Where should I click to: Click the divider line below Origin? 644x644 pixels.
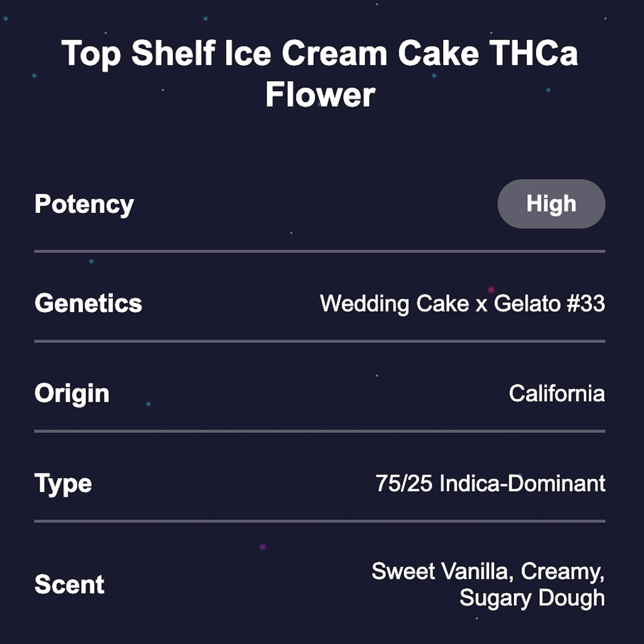pos(319,431)
